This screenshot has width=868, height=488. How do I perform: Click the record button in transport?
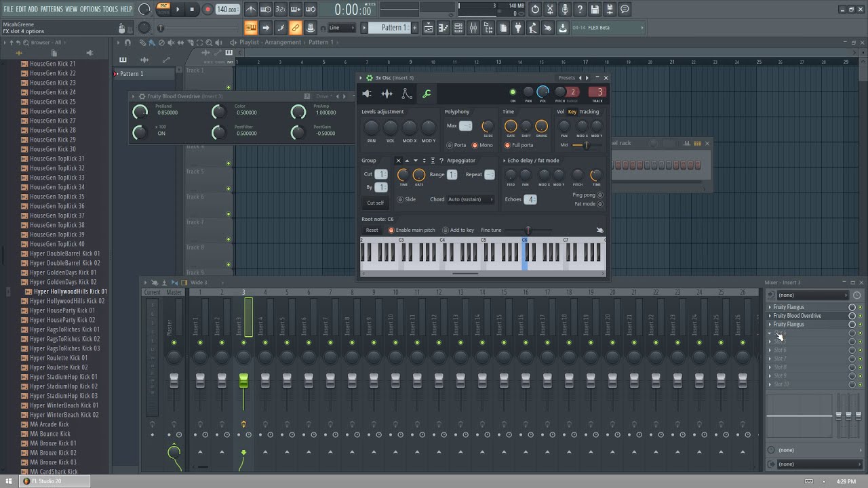pos(207,9)
